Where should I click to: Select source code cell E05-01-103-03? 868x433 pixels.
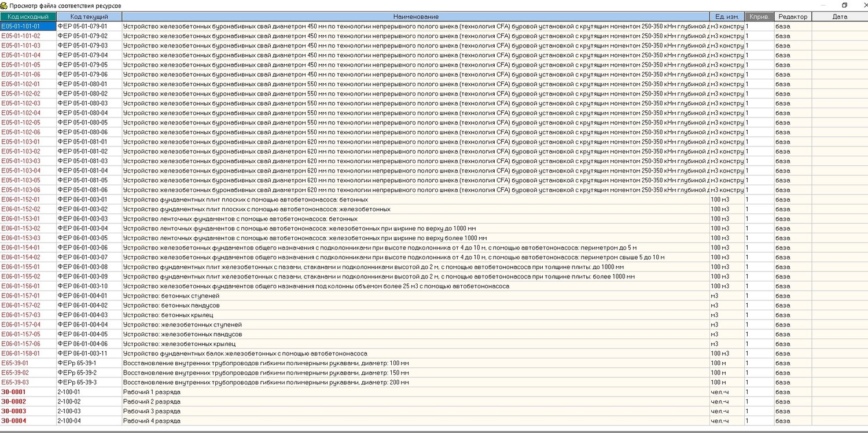click(x=28, y=161)
